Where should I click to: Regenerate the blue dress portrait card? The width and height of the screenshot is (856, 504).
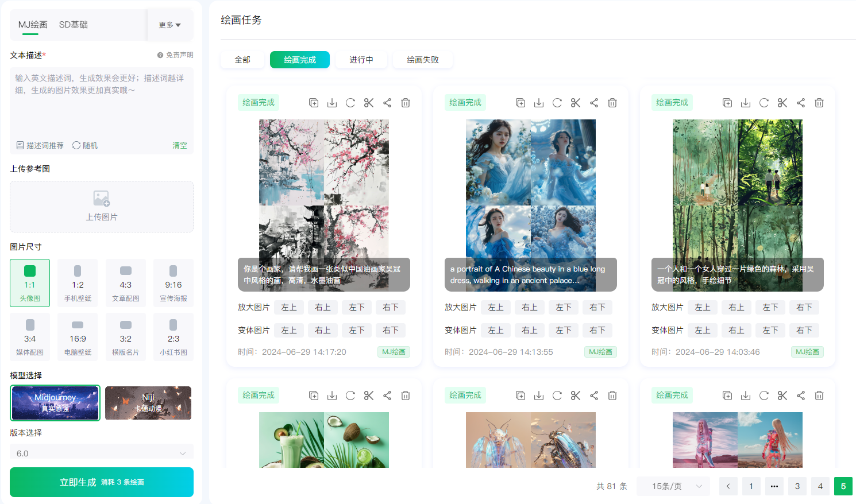[x=557, y=103]
